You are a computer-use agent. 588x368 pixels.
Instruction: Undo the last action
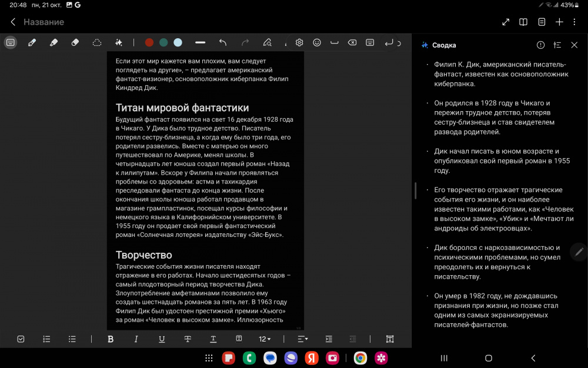pos(223,42)
